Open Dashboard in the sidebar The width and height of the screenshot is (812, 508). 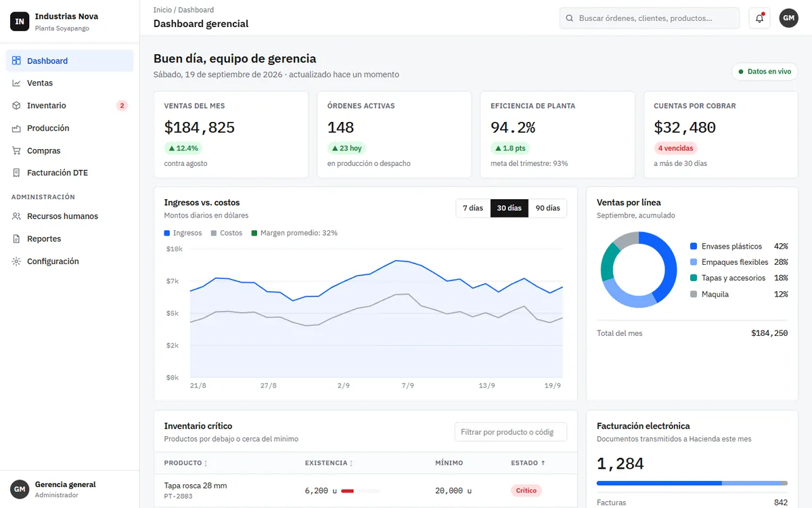pyautogui.click(x=70, y=60)
